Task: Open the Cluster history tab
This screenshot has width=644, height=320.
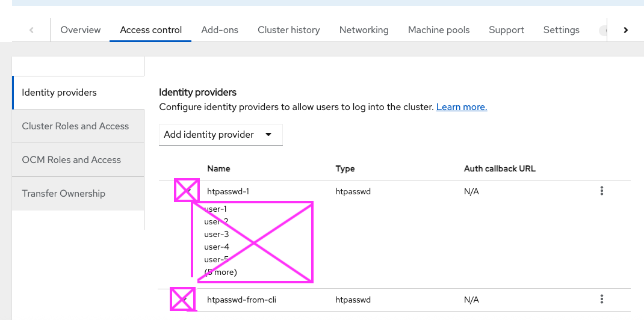Action: coord(288,30)
